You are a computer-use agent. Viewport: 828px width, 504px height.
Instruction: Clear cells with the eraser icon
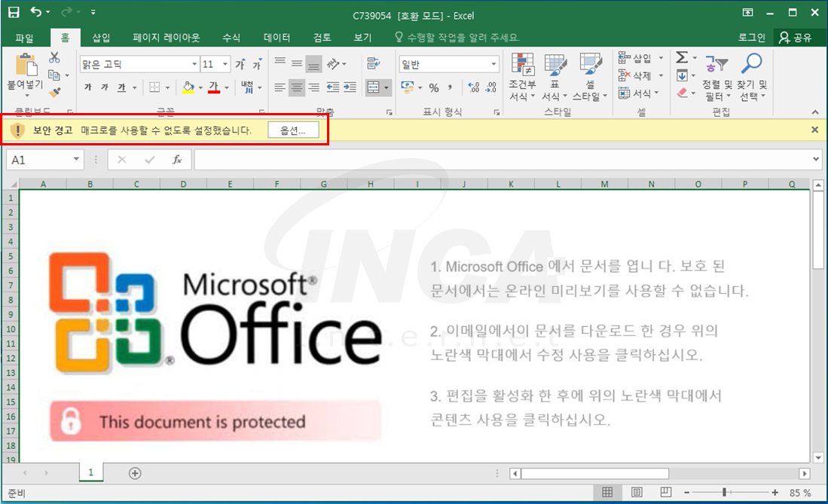click(x=683, y=93)
